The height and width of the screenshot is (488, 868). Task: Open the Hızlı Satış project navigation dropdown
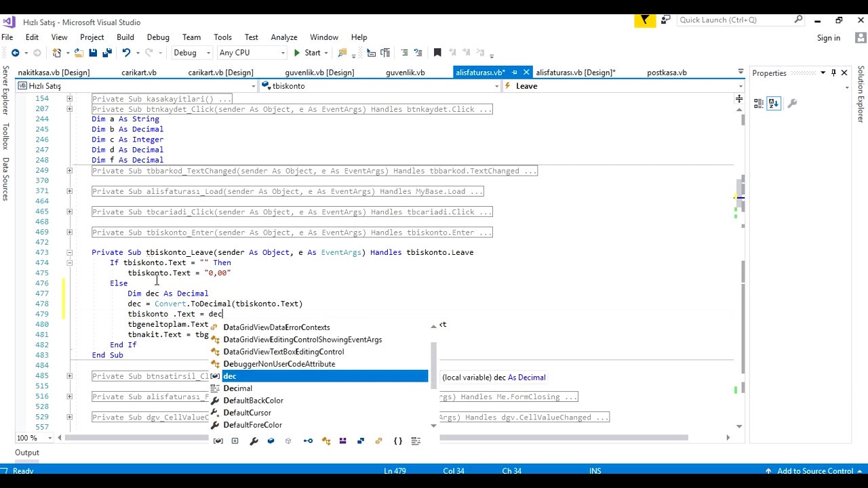coord(136,86)
